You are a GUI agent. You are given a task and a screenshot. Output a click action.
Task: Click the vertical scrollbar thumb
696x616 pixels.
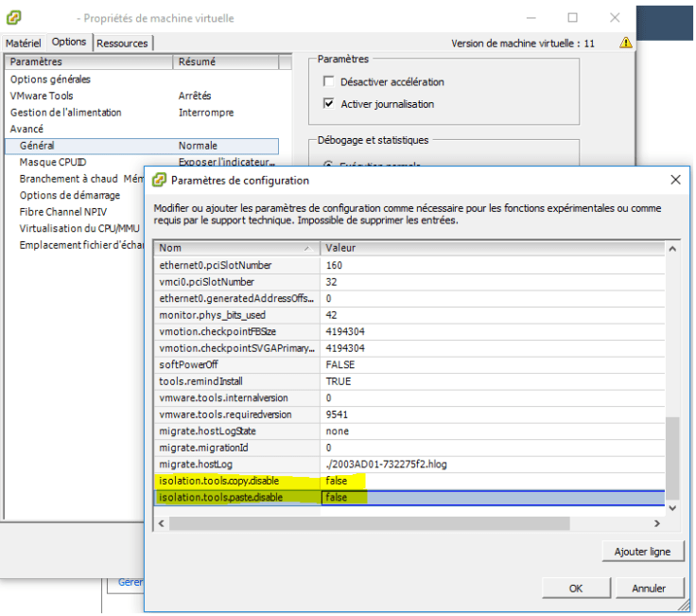672,458
